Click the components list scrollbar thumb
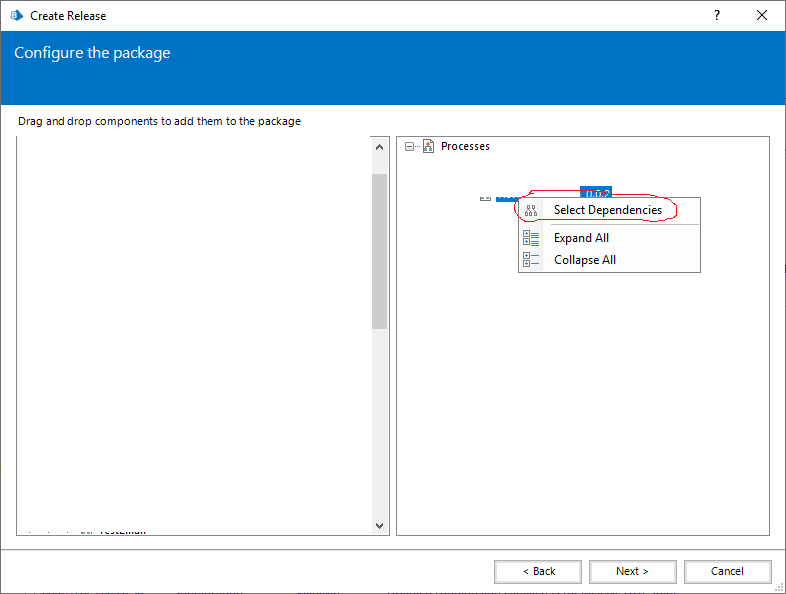This screenshot has width=786, height=594. click(379, 250)
